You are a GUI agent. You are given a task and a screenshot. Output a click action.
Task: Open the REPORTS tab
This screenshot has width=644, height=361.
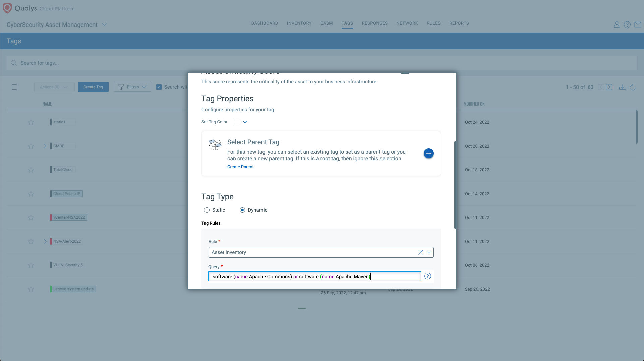(459, 23)
